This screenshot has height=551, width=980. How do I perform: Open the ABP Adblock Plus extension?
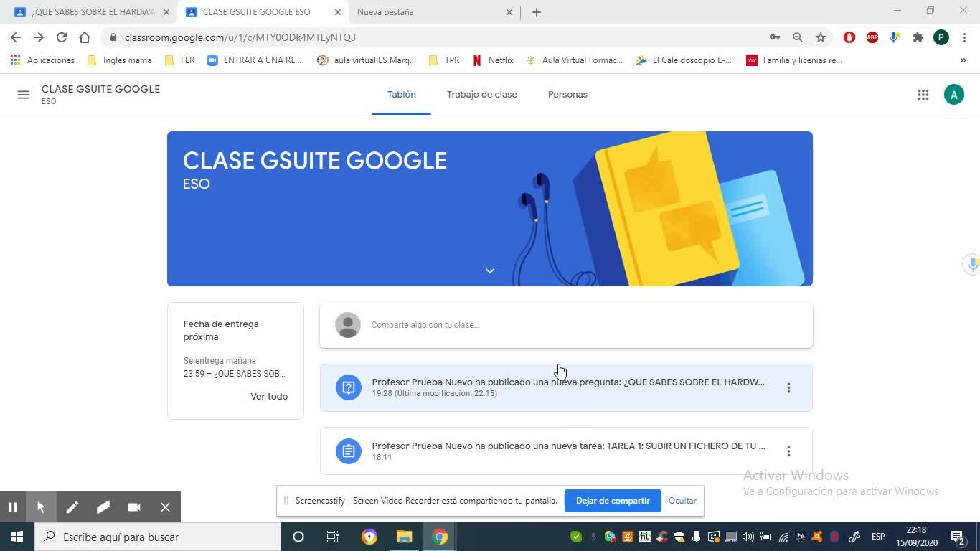872,37
